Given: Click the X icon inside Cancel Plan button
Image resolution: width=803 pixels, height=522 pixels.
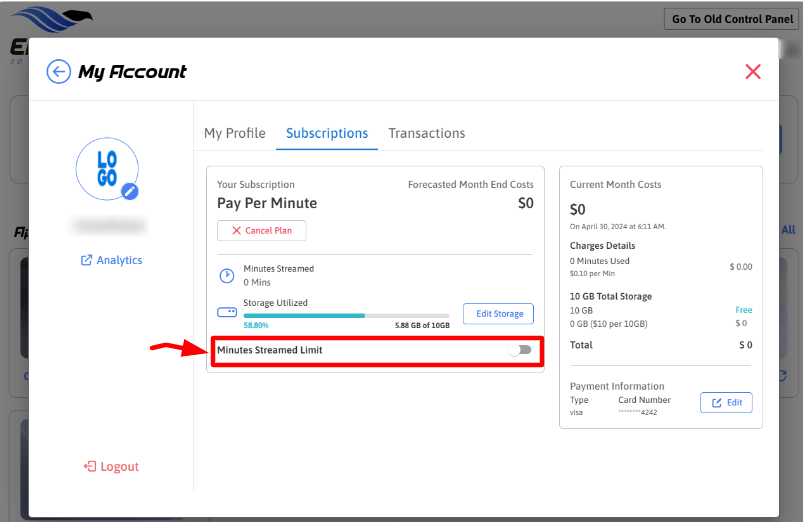Looking at the screenshot, I should pyautogui.click(x=236, y=230).
